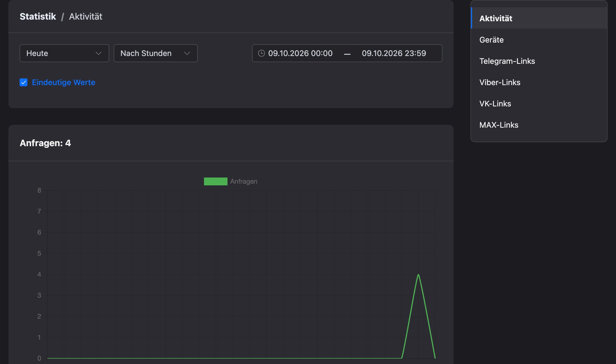
Task: Click the Heute dropdown chevron arrow
Action: click(98, 53)
